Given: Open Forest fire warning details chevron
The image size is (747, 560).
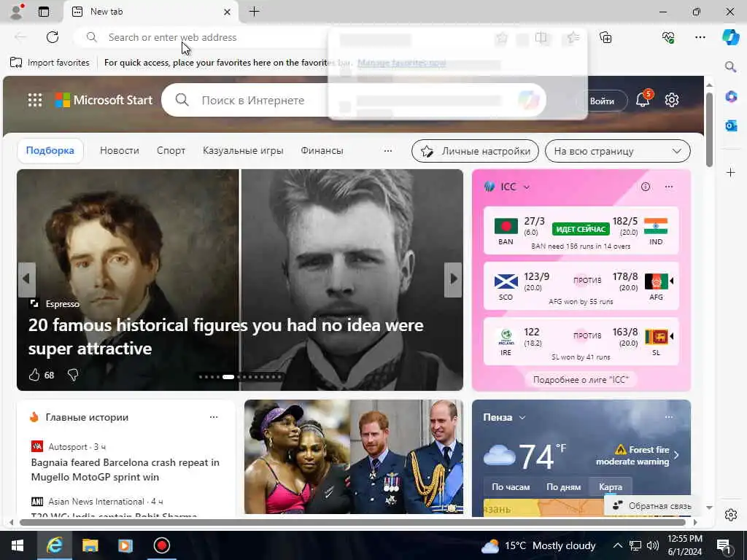Looking at the screenshot, I should [676, 455].
